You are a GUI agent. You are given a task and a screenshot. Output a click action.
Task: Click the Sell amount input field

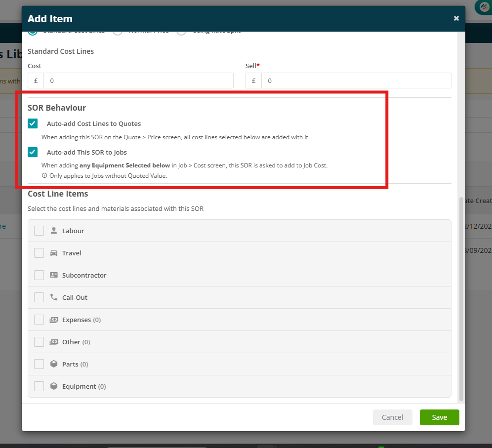(356, 81)
